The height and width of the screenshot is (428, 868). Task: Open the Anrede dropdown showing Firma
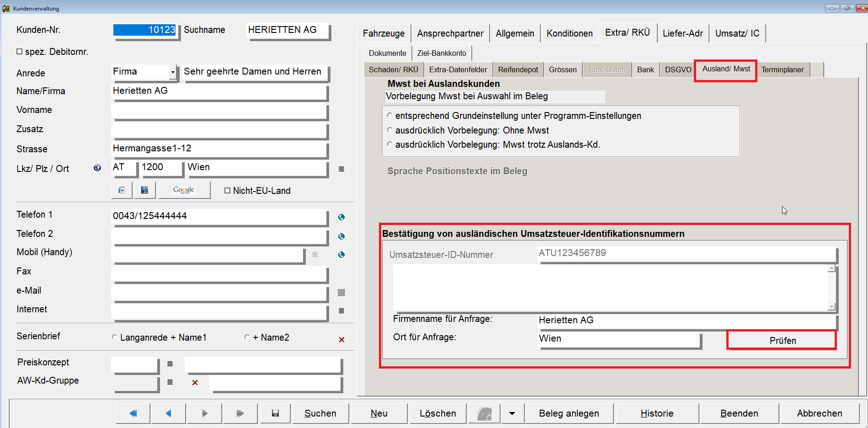[x=173, y=72]
